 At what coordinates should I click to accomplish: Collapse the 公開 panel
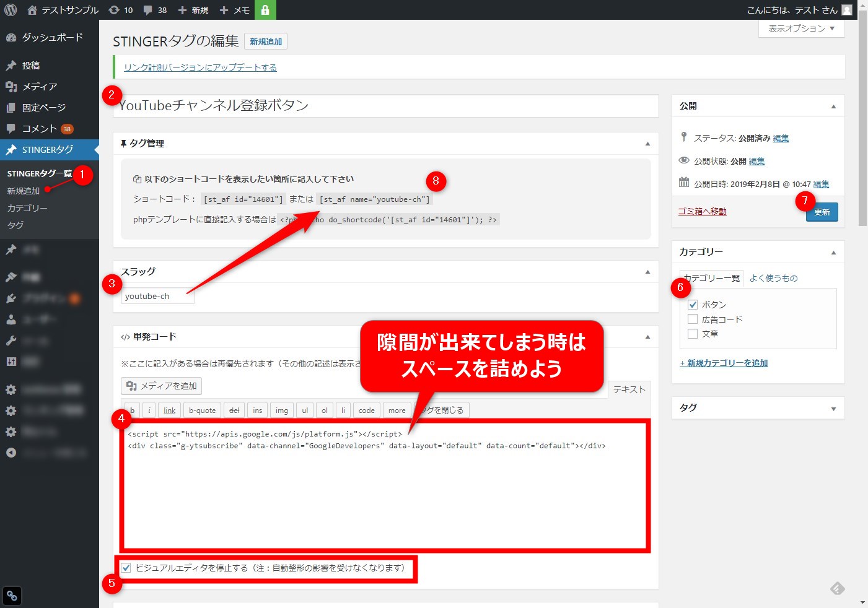coord(833,106)
